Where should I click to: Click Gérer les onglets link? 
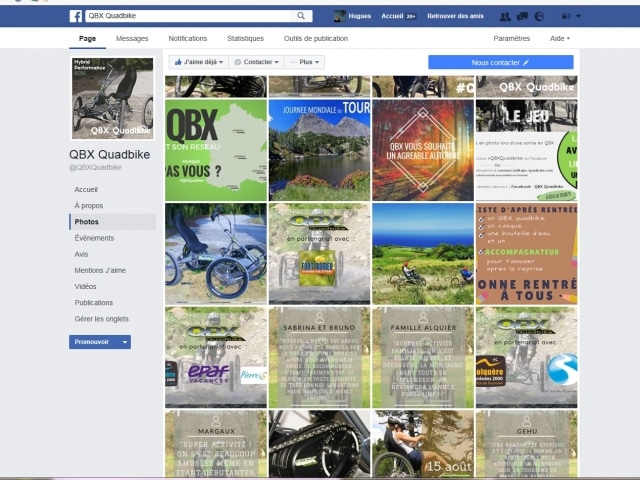click(101, 319)
